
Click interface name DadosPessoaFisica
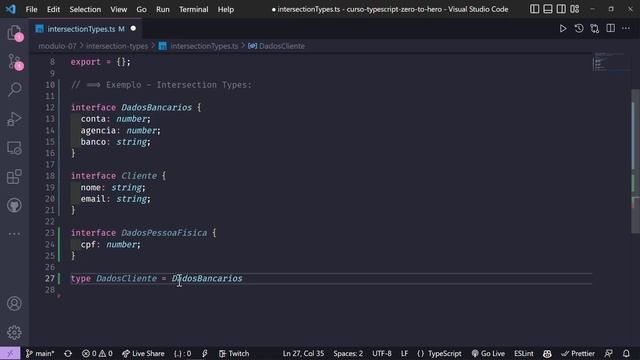click(164, 233)
